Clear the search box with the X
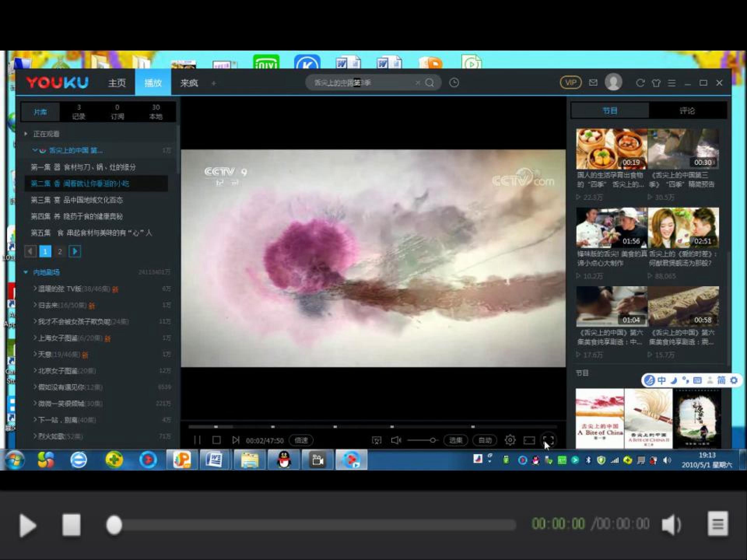The image size is (747, 560). click(418, 83)
